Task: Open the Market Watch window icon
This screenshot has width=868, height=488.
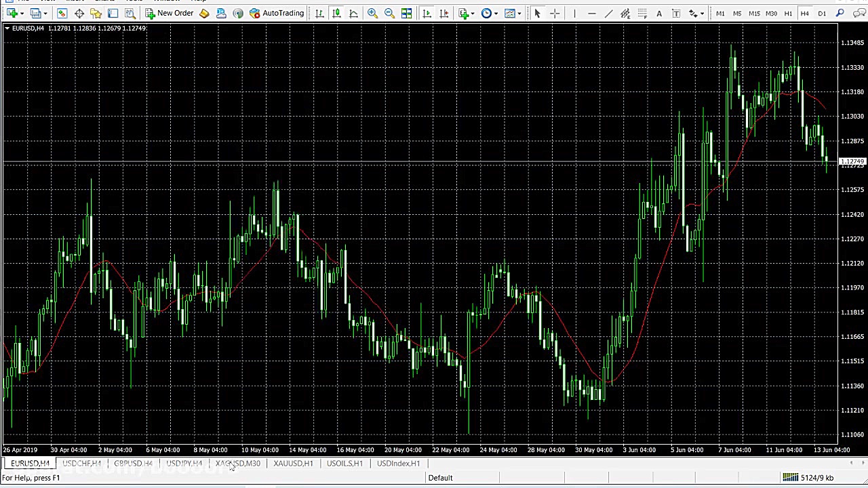Action: [x=62, y=13]
